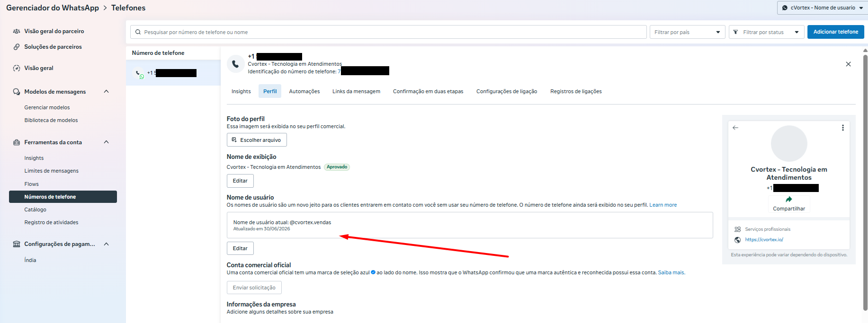
Task: Click the WhatsApp icon in account selector
Action: tap(785, 8)
